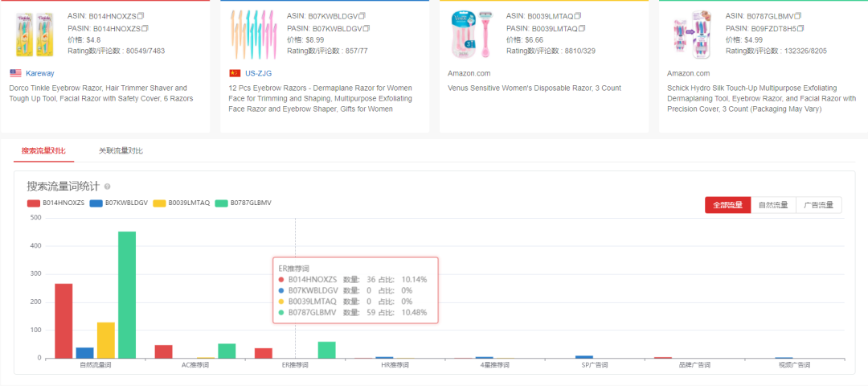Switch to 关联流量对比 tab
The height and width of the screenshot is (386, 868).
(x=121, y=150)
